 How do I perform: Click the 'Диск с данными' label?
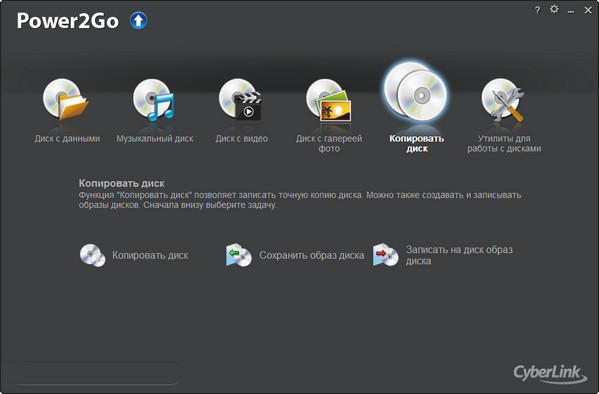67,139
